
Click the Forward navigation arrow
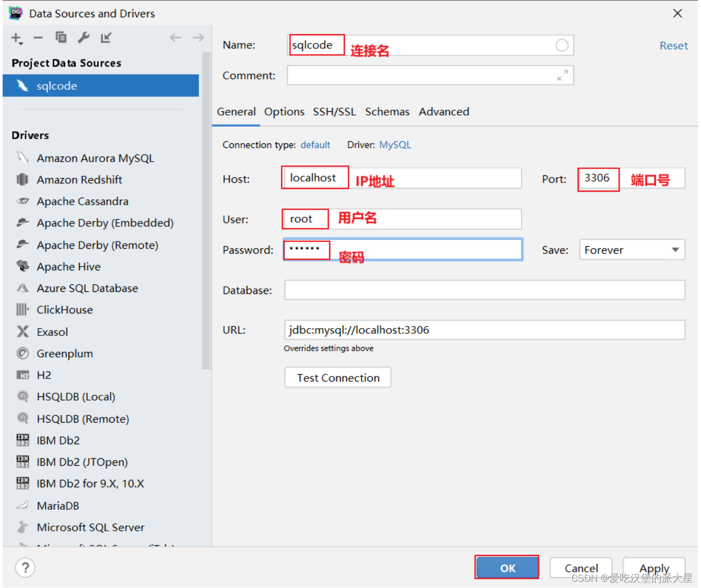198,37
